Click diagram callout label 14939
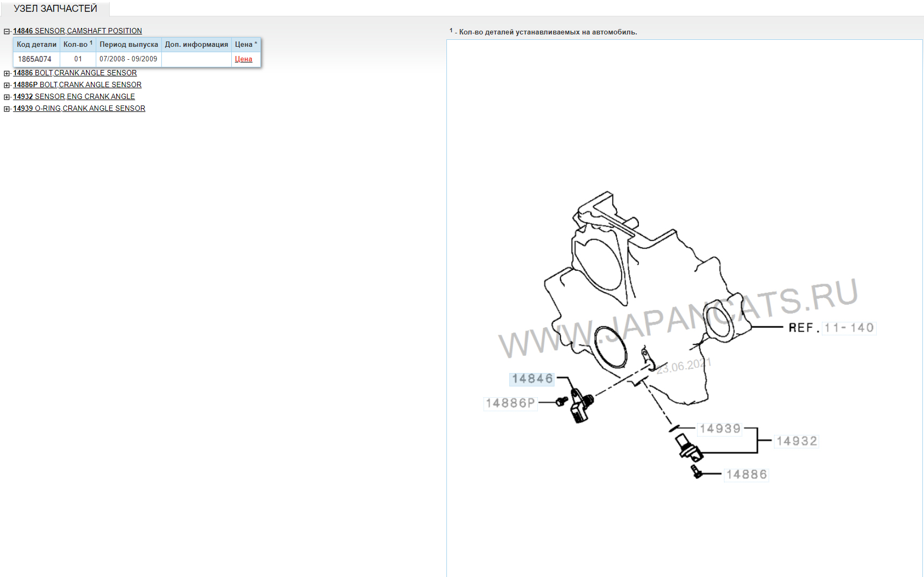 720,429
